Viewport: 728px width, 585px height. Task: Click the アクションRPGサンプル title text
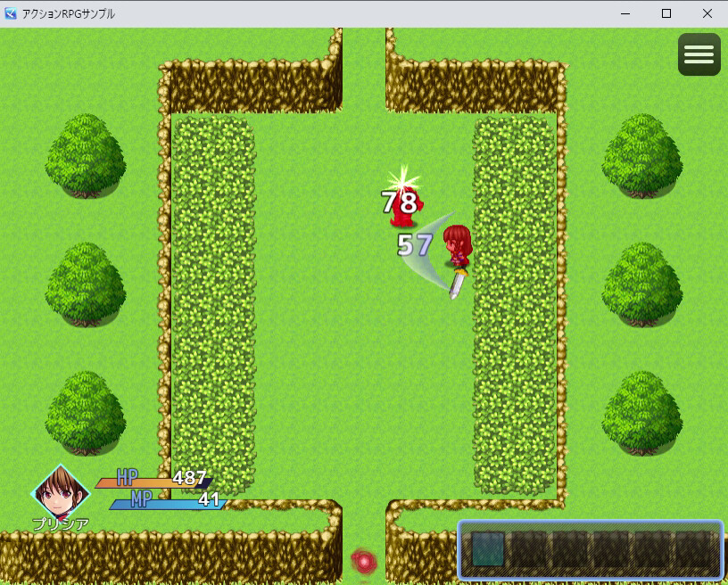tap(68, 12)
